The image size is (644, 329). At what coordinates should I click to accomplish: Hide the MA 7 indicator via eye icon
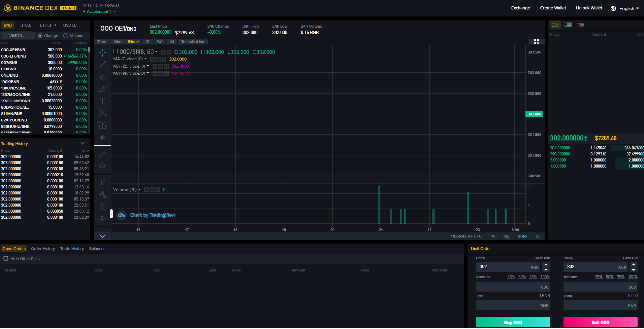point(153,59)
